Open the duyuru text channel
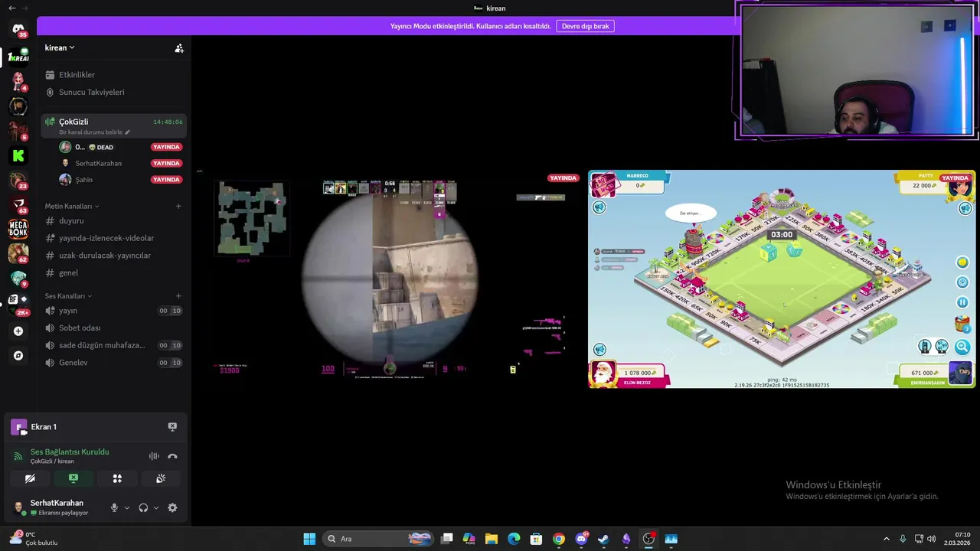The width and height of the screenshot is (980, 551). click(x=114, y=220)
